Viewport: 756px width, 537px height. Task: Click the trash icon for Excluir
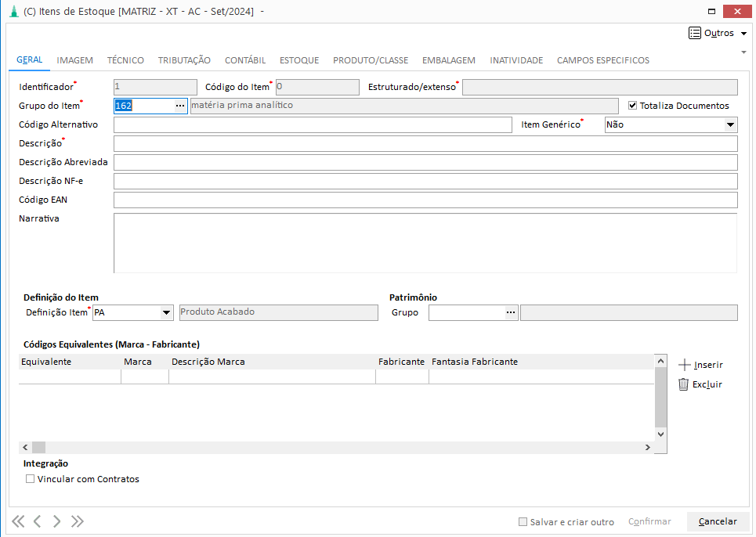click(683, 384)
